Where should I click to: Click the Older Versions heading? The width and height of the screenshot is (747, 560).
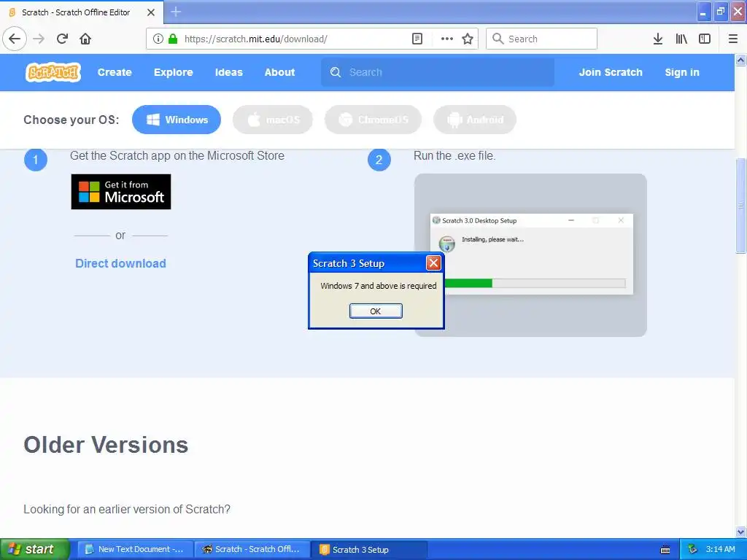tap(106, 445)
